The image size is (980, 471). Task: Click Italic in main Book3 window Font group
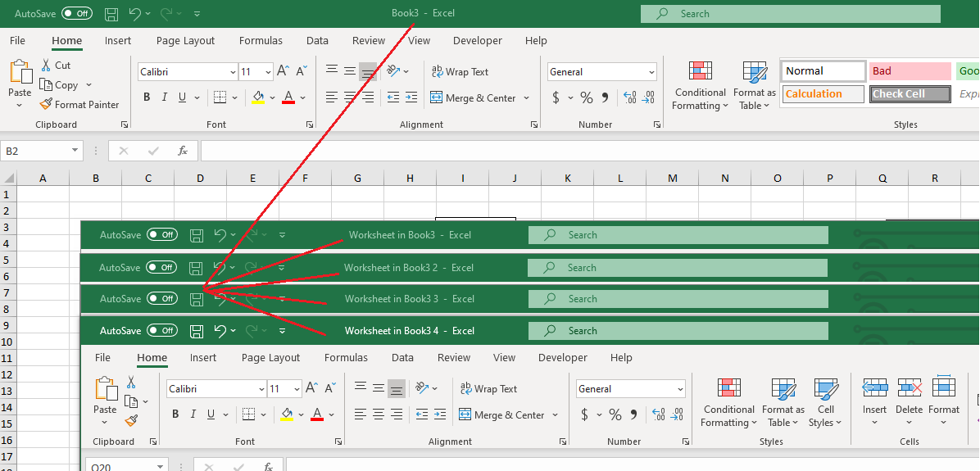point(165,97)
